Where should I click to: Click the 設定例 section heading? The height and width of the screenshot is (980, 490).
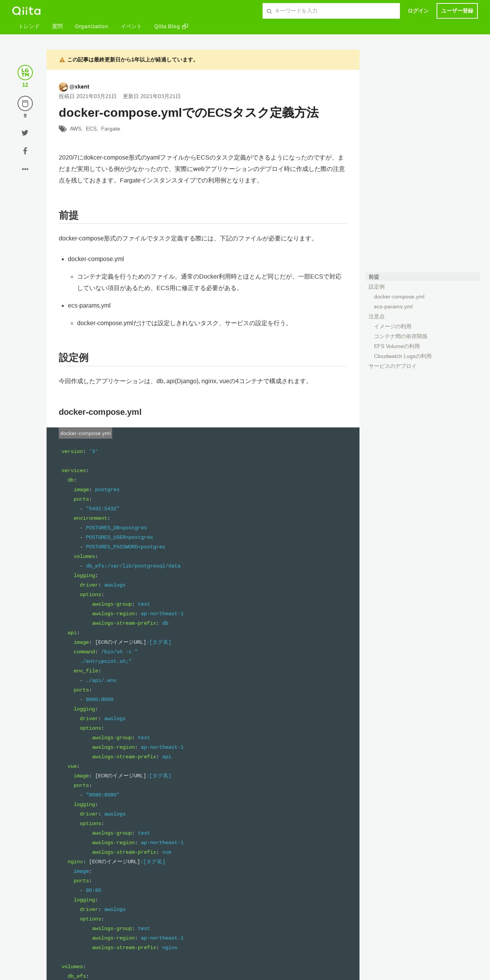tap(74, 358)
